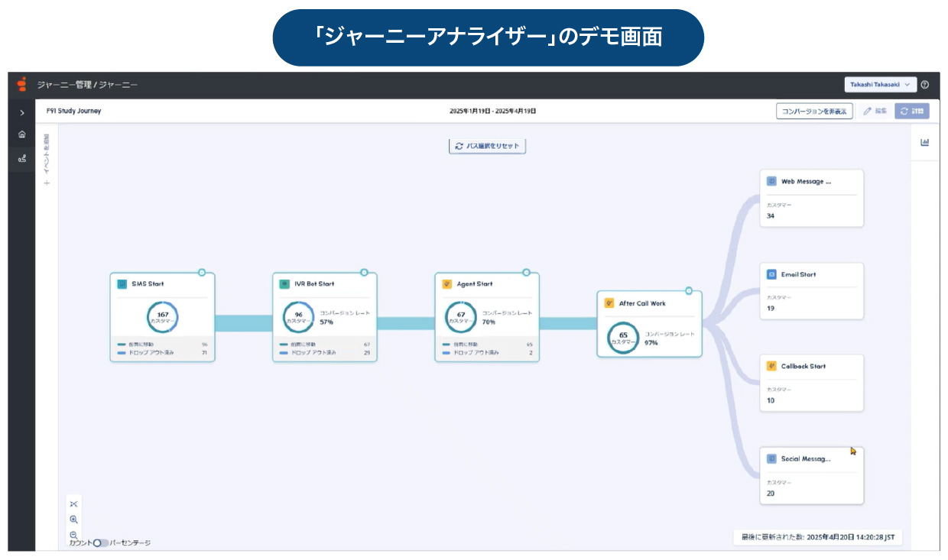Click the customer count 10 in Callback Start card
This screenshot has height=560, width=948.
point(771,400)
